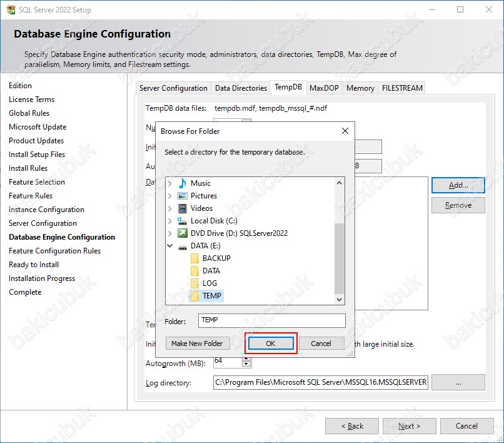Click the Feature Selection sidebar step
Viewport: 504px width, 443px height.
(37, 182)
